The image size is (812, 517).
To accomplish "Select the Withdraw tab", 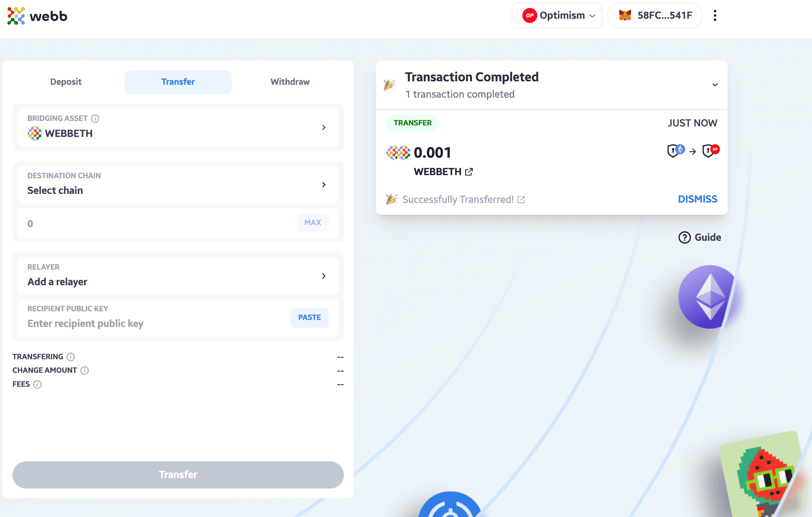I will [289, 82].
